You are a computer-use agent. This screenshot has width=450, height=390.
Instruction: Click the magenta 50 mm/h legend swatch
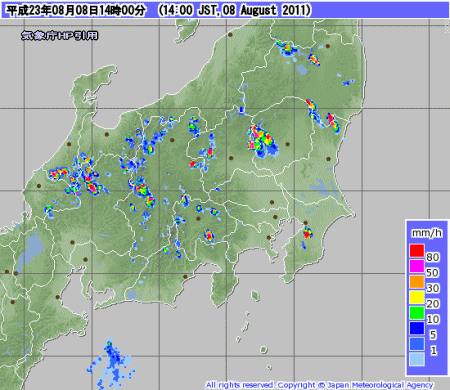click(417, 266)
